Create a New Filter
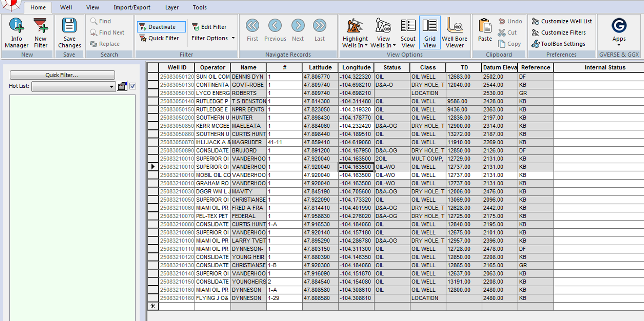The width and height of the screenshot is (644, 321). point(40,33)
